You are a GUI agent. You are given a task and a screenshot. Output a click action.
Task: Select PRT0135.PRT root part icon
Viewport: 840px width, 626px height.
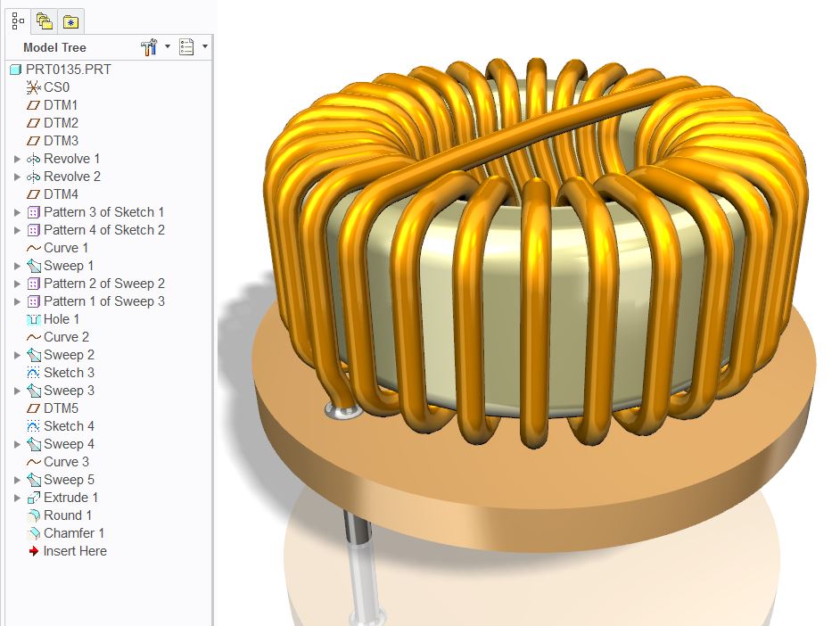pyautogui.click(x=15, y=70)
